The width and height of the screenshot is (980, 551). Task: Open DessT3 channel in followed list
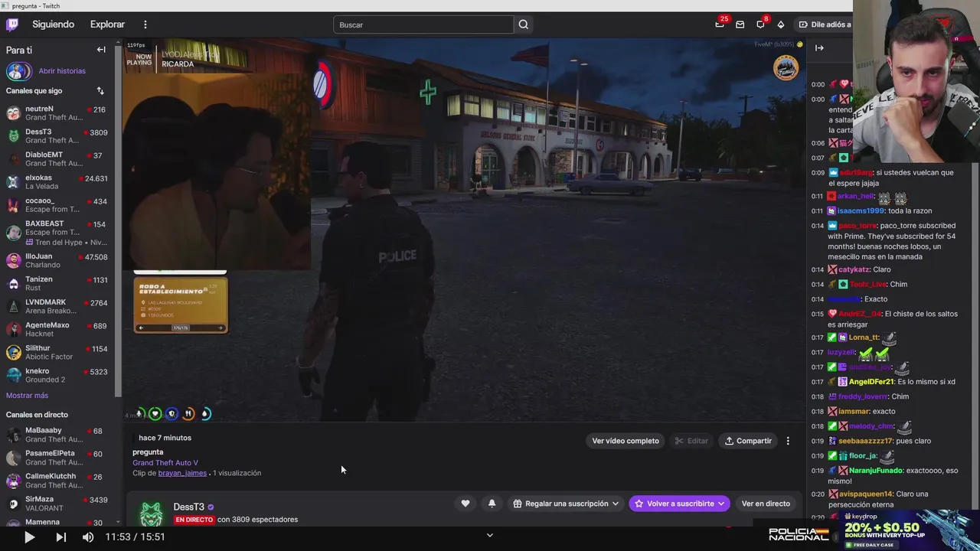coord(56,136)
